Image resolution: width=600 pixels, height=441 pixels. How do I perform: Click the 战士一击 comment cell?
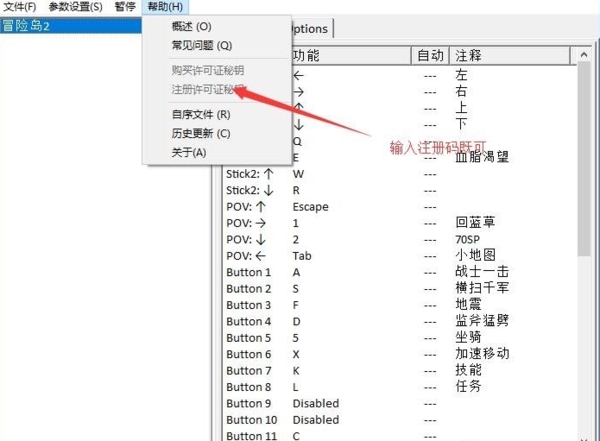tap(482, 271)
